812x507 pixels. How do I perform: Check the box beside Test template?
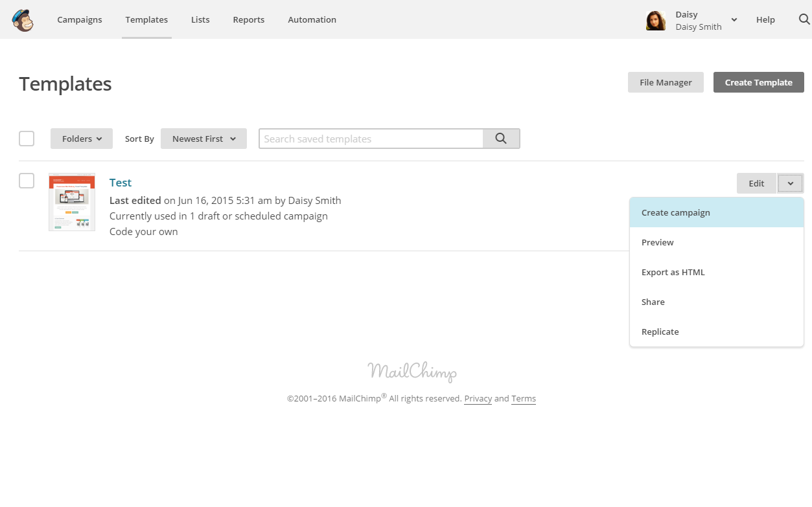click(x=27, y=181)
